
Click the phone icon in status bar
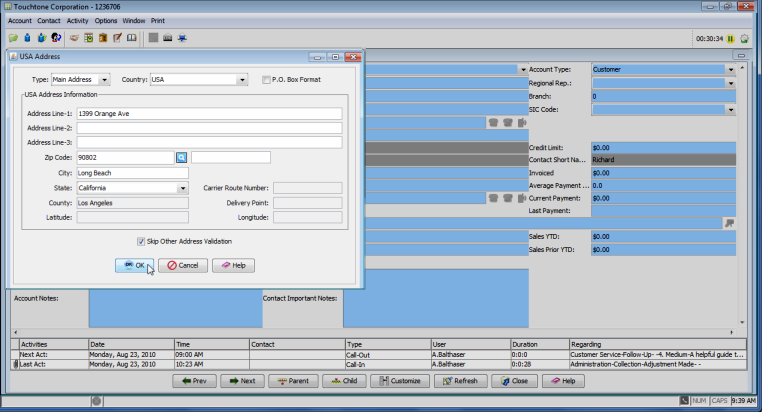684,400
